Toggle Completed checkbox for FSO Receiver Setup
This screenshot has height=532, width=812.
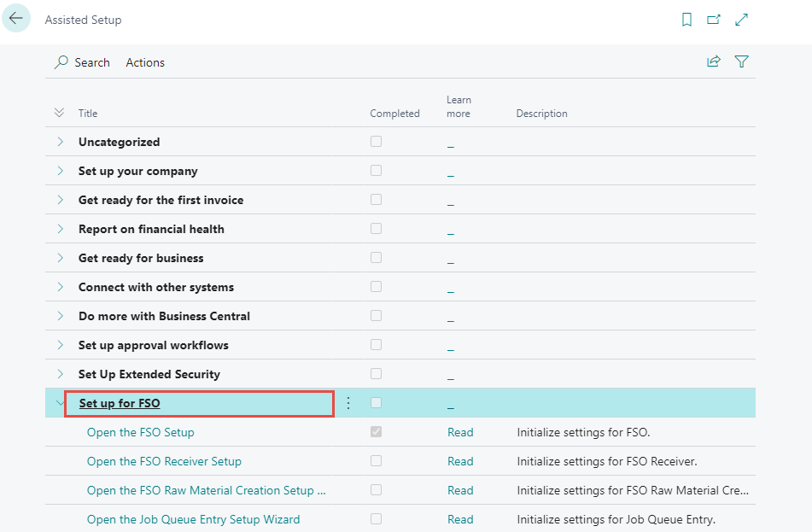tap(376, 461)
